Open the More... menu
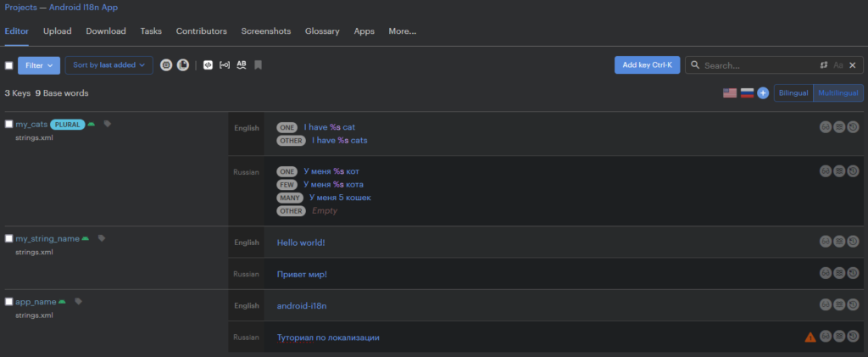Viewport: 868px width, 357px height. click(403, 31)
